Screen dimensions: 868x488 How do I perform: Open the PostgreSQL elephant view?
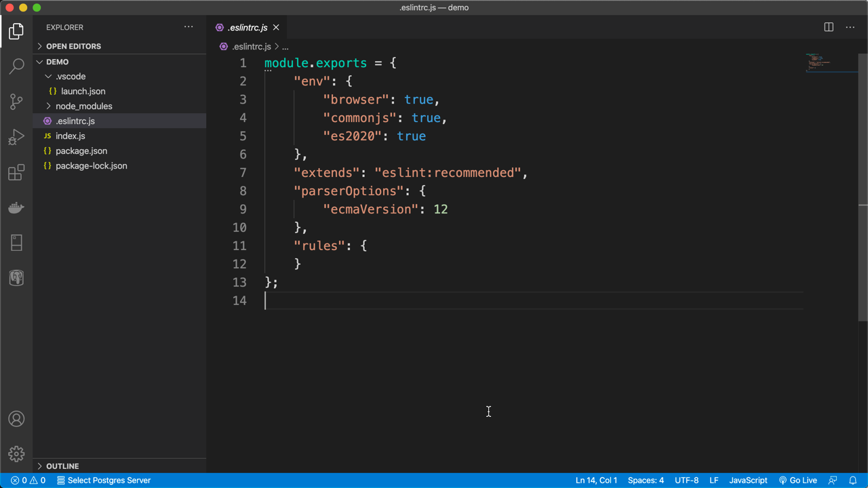[16, 278]
